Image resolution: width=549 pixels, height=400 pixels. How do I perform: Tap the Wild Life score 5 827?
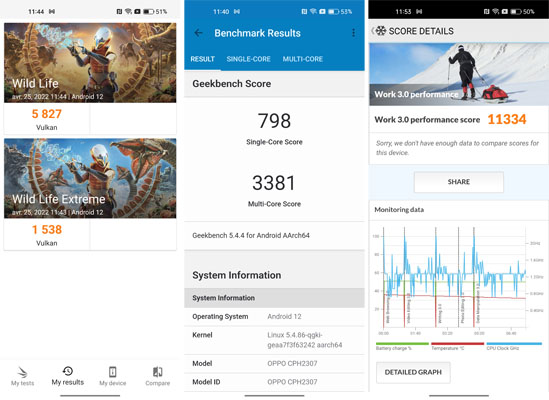(x=47, y=114)
